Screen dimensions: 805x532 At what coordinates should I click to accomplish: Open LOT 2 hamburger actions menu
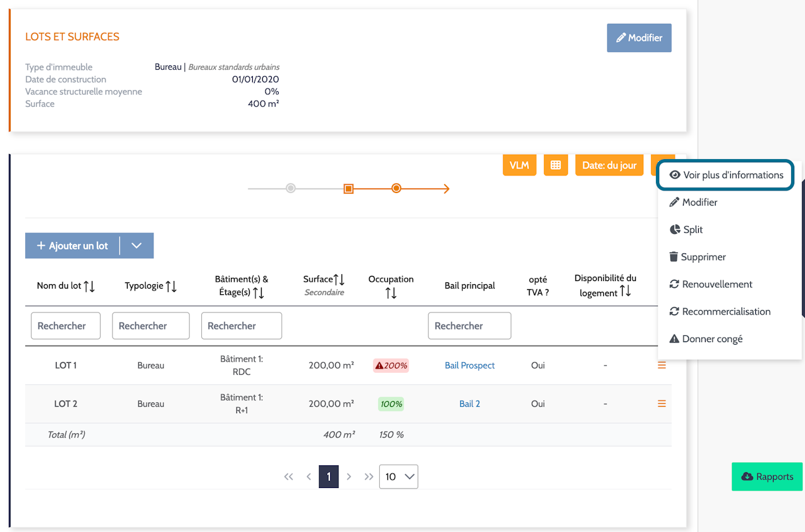point(662,404)
